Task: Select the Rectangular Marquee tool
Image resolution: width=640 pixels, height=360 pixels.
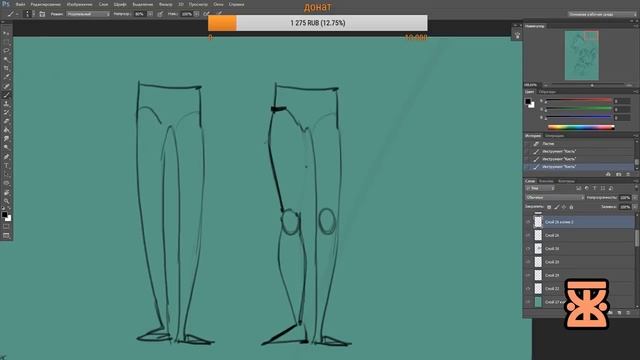Action: click(6, 42)
